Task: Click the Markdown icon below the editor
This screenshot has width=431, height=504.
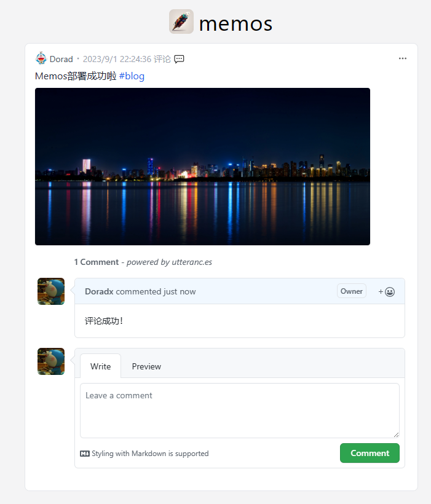Action: point(85,454)
